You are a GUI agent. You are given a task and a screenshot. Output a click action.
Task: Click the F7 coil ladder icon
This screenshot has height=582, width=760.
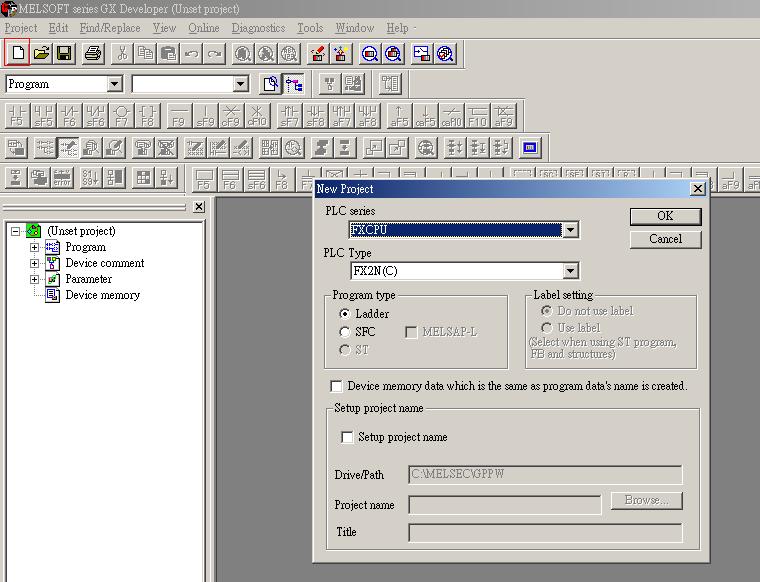121,116
